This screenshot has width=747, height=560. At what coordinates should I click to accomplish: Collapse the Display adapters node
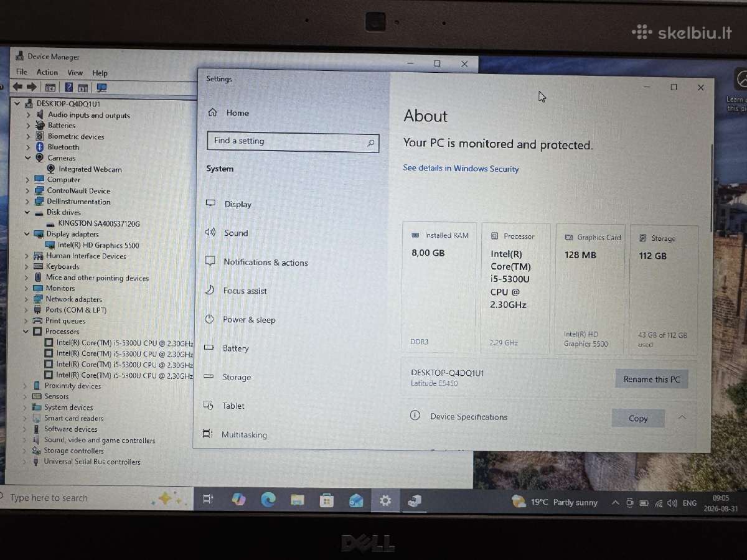coord(27,234)
